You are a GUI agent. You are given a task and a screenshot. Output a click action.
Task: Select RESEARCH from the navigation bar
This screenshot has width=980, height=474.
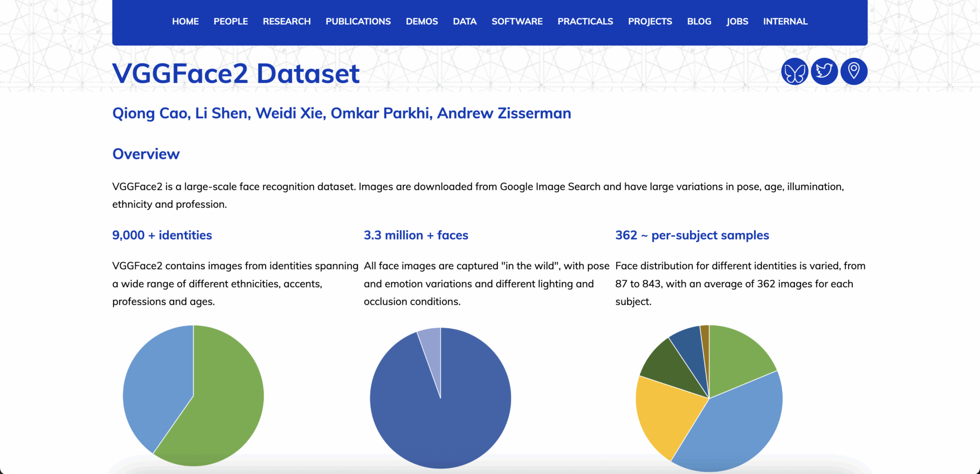[286, 21]
